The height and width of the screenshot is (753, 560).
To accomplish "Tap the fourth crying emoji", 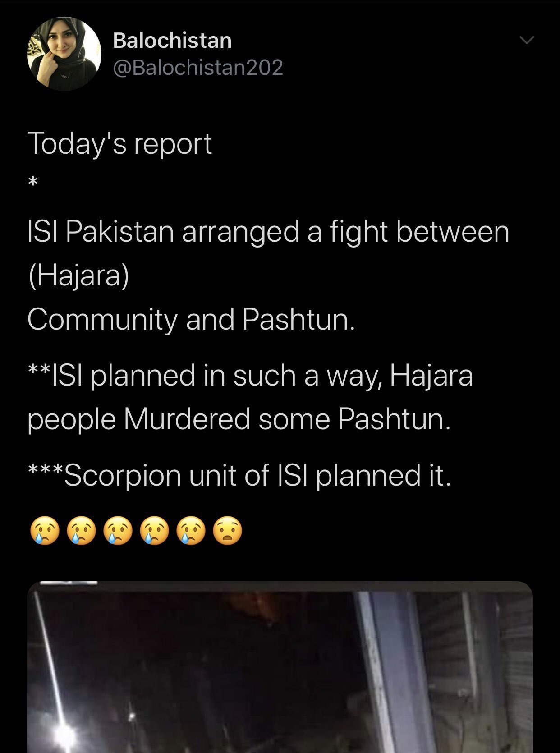I will coord(155,531).
